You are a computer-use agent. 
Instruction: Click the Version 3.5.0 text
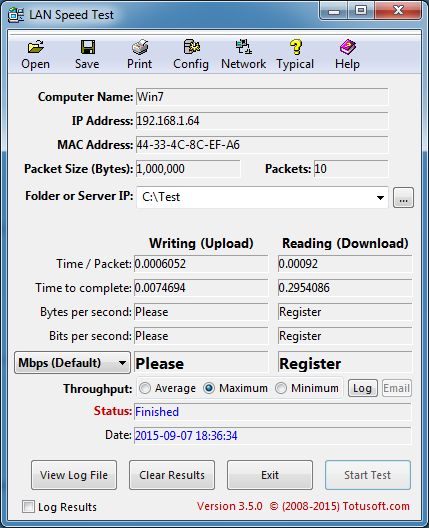point(230,506)
